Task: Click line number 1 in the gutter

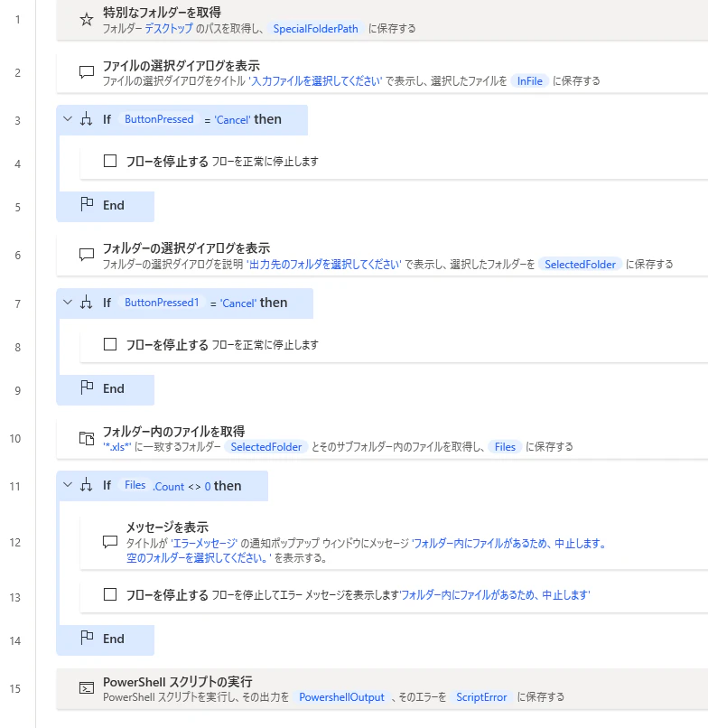Action: (18, 20)
